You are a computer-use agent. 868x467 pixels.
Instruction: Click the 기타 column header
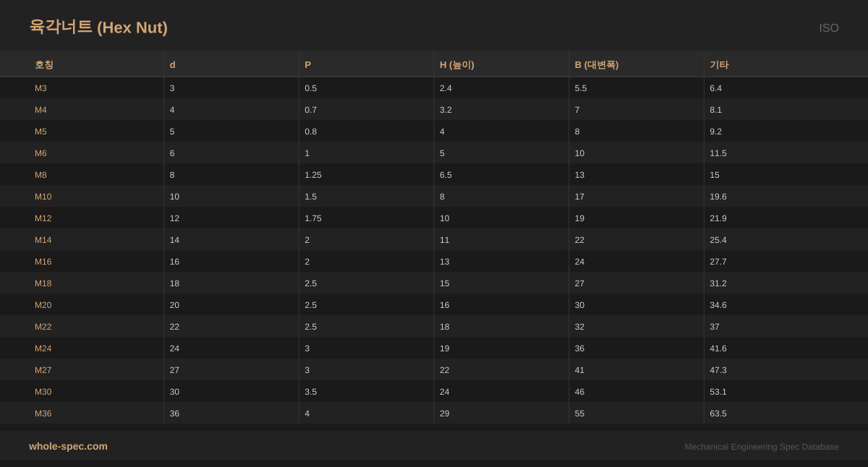(x=719, y=64)
